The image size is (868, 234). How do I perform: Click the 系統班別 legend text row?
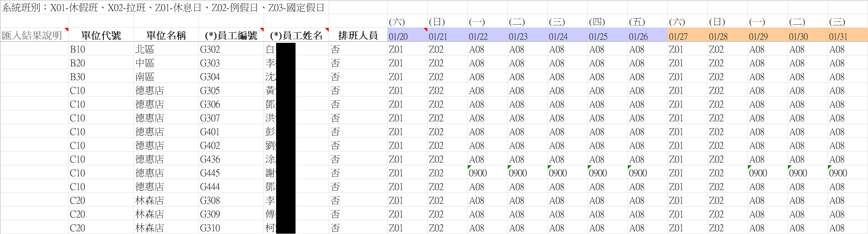point(163,8)
